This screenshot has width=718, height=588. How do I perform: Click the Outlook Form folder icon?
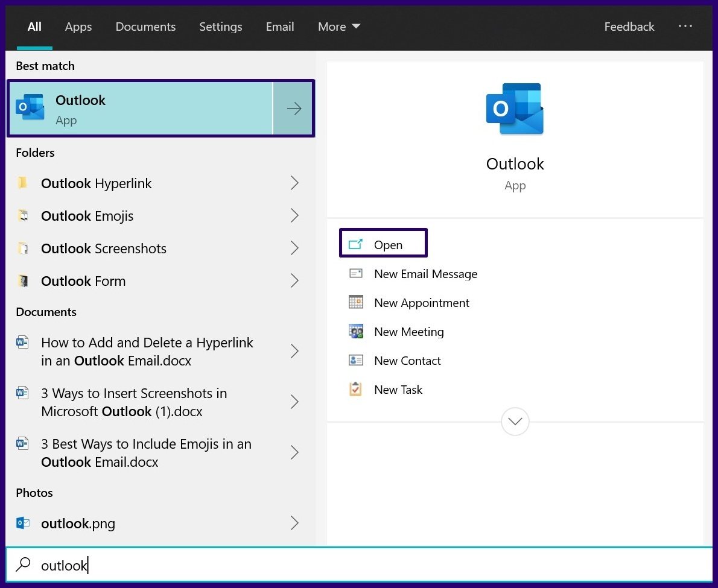point(22,280)
